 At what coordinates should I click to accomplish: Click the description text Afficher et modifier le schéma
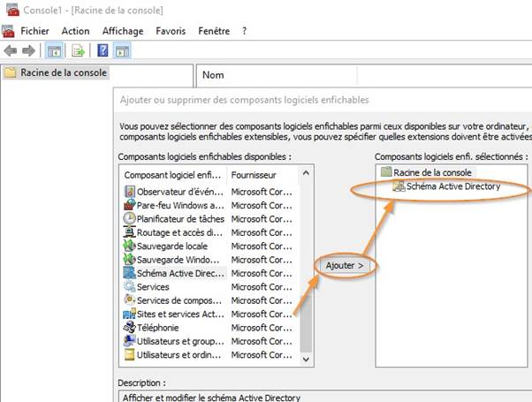coord(211,398)
